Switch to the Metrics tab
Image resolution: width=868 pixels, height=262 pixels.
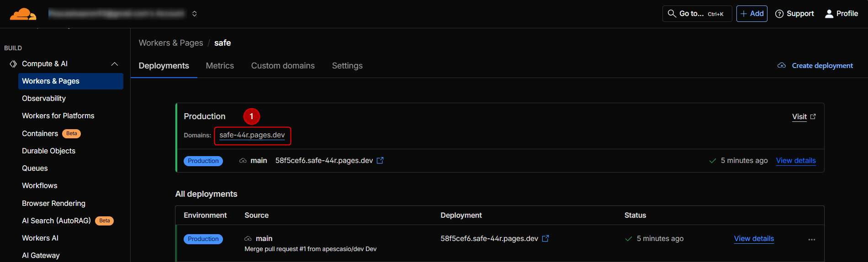[220, 66]
